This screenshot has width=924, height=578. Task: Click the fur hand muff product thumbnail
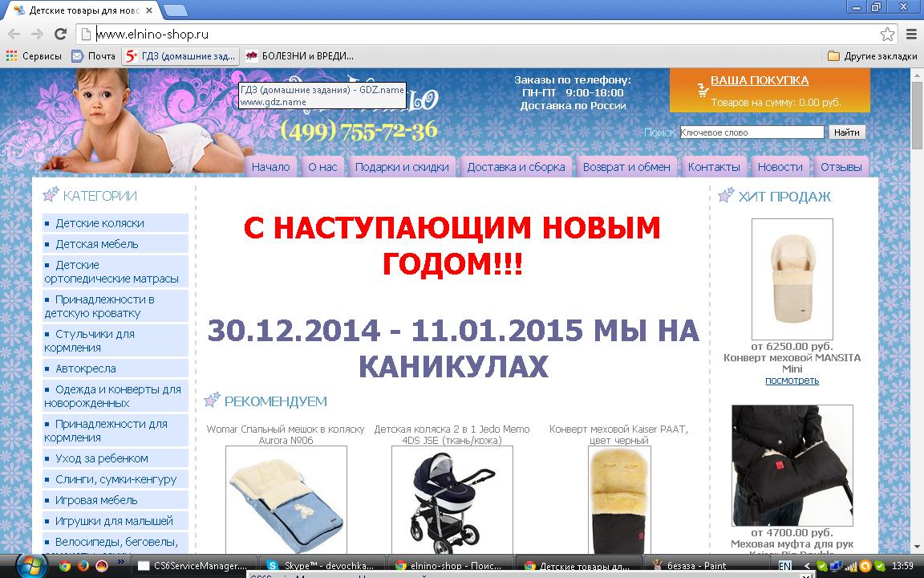pos(792,466)
